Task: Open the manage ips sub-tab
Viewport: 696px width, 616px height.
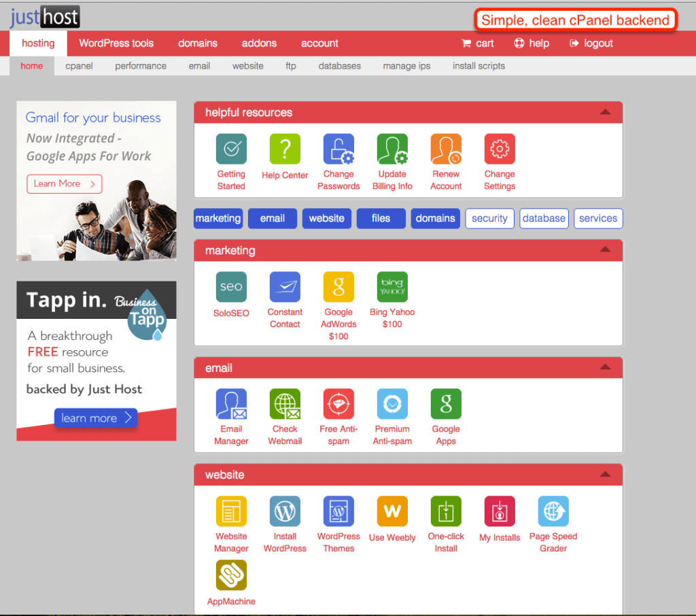Action: click(406, 66)
